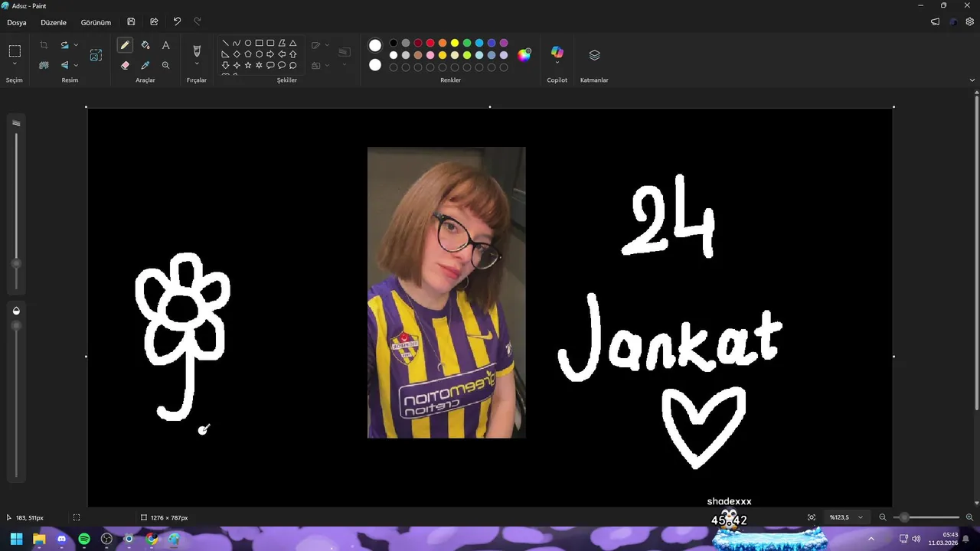This screenshot has height=551, width=980.
Task: Open File Explorer from taskbar
Action: [x=39, y=539]
